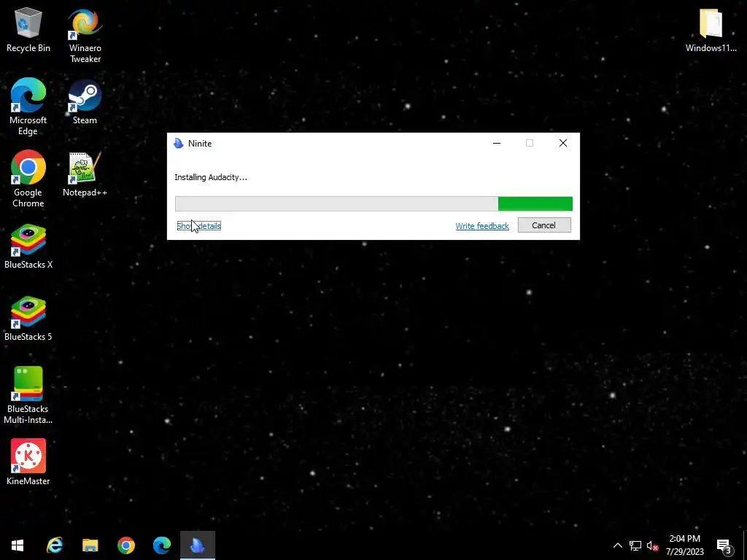Launch Internet Explorer from taskbar
Screen dimensions: 747x560
coord(54,545)
